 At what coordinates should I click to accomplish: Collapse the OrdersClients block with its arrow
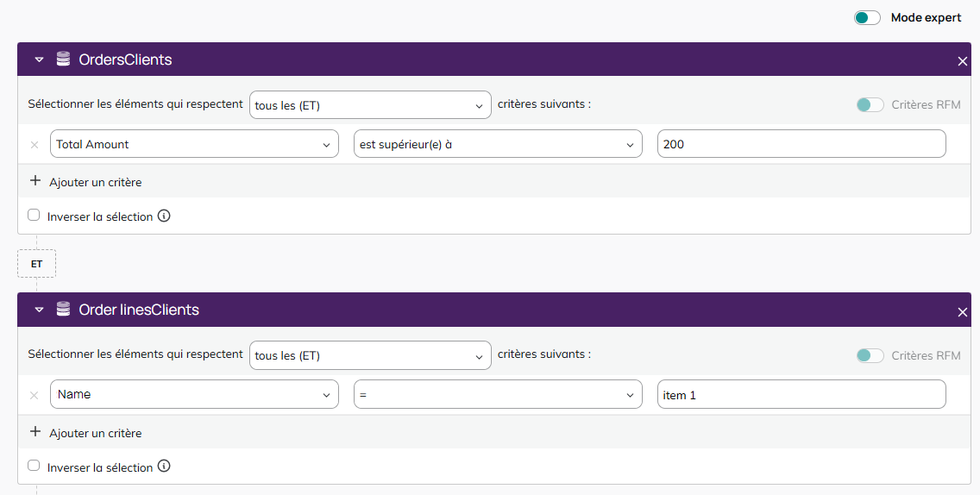coord(39,60)
